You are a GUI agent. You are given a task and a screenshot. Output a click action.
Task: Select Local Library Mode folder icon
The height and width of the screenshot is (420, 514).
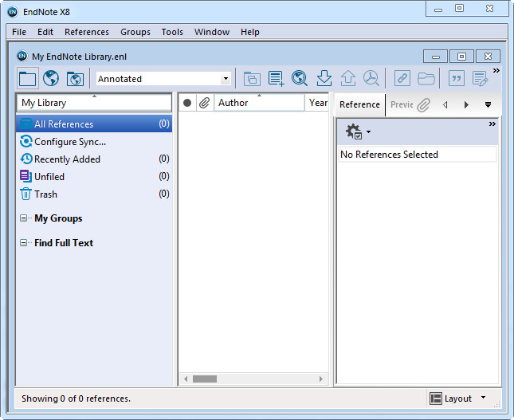click(28, 79)
